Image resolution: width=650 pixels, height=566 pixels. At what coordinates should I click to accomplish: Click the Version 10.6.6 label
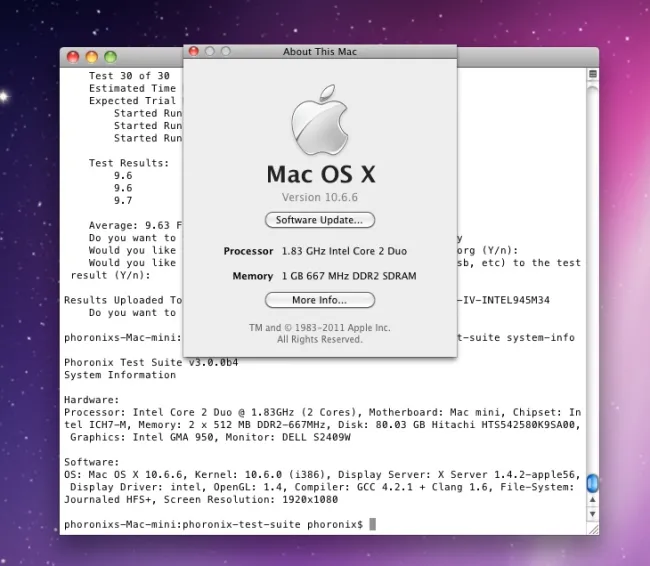pyautogui.click(x=319, y=197)
